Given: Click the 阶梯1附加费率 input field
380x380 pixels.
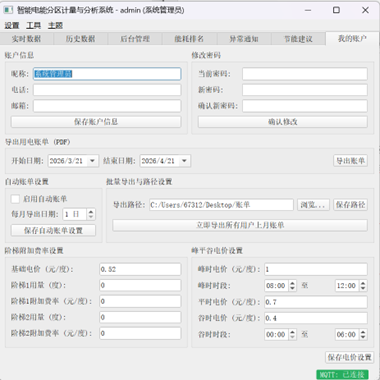Looking at the screenshot, I should (x=140, y=301).
